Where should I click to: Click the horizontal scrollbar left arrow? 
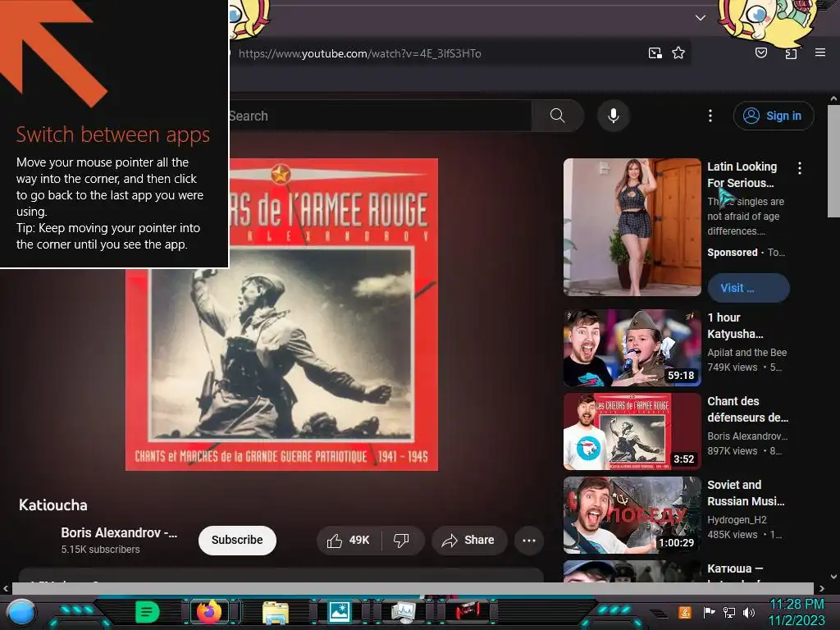coord(6,589)
